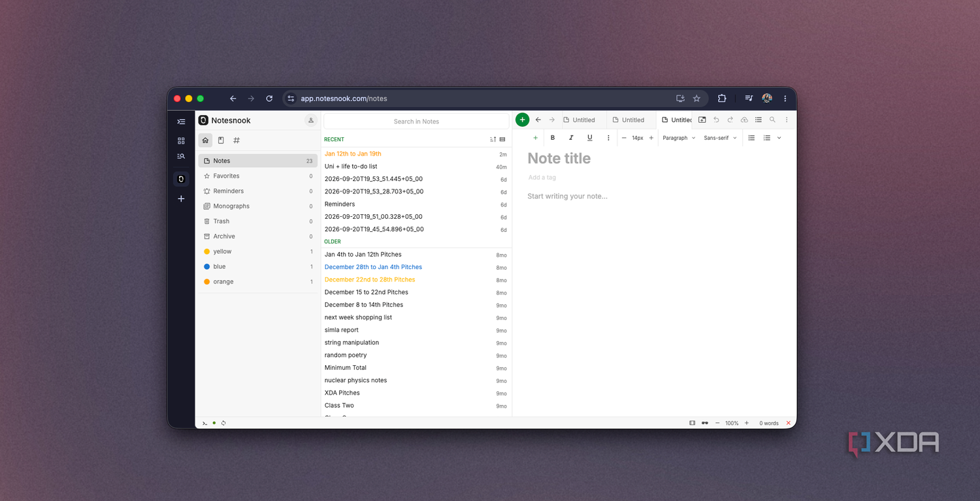
Task: Open the table of contents icon
Action: [759, 120]
